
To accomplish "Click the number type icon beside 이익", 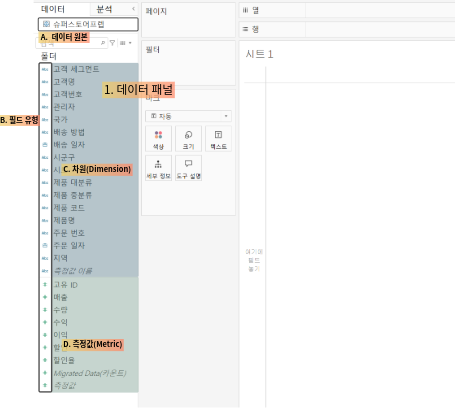I will [x=45, y=335].
